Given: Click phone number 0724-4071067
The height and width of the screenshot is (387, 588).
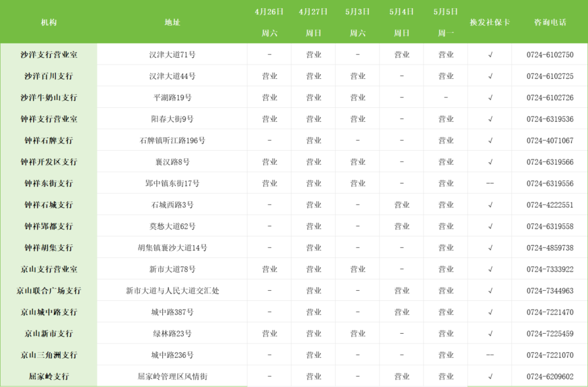Looking at the screenshot, I should pos(550,140).
